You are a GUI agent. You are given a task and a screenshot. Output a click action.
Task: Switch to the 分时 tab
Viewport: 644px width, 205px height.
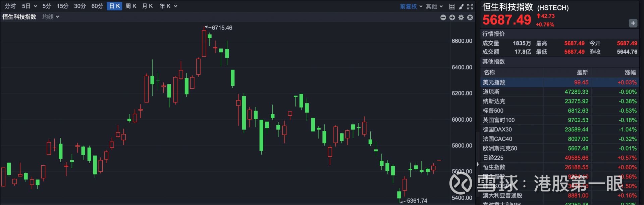tap(10, 6)
